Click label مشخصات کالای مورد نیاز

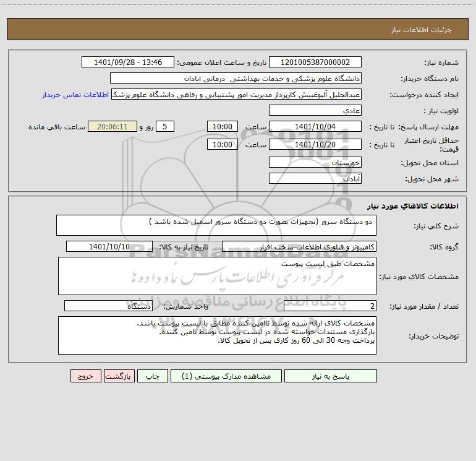point(419,277)
